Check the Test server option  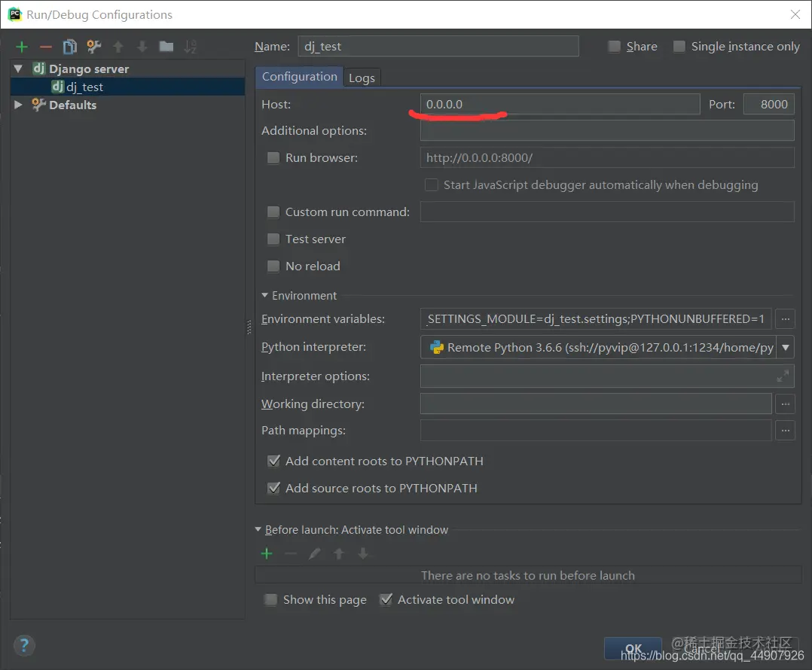(273, 239)
